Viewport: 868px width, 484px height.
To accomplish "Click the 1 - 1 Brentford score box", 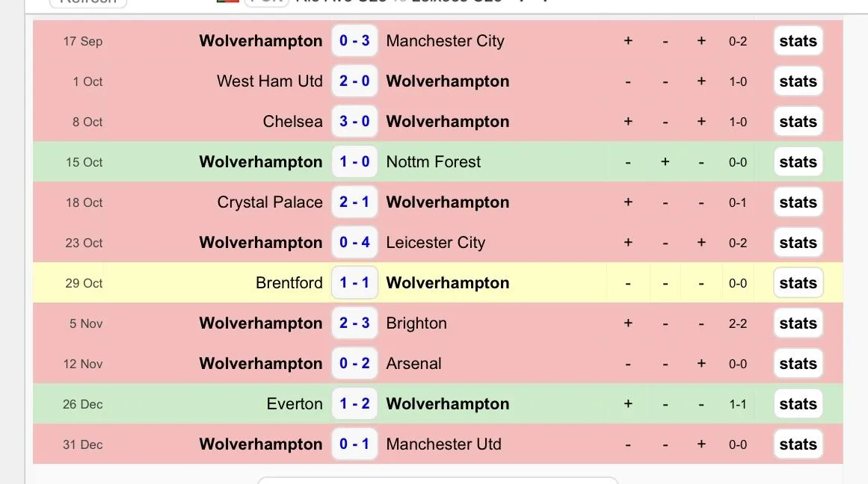I will pyautogui.click(x=354, y=283).
